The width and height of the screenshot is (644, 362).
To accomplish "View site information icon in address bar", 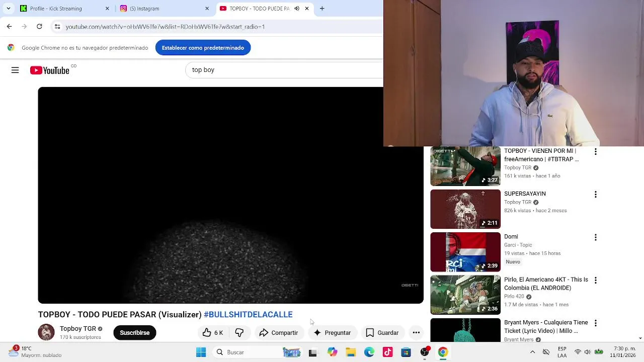I will coord(57,27).
